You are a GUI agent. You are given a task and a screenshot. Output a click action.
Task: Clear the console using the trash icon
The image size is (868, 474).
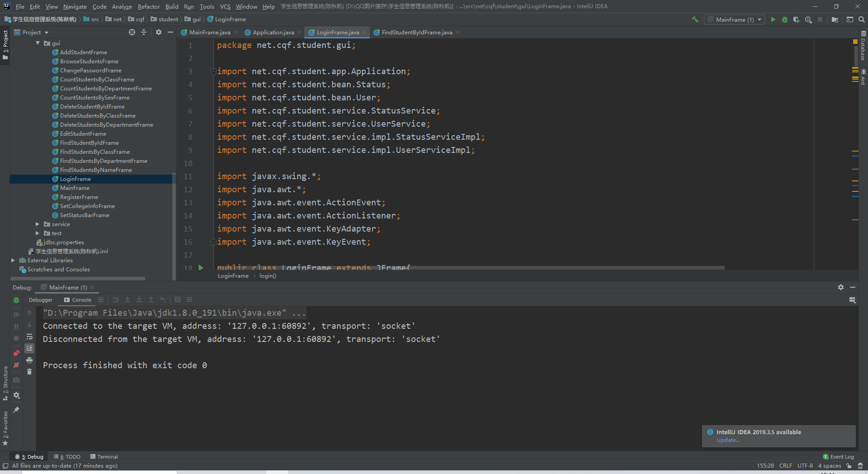click(29, 372)
